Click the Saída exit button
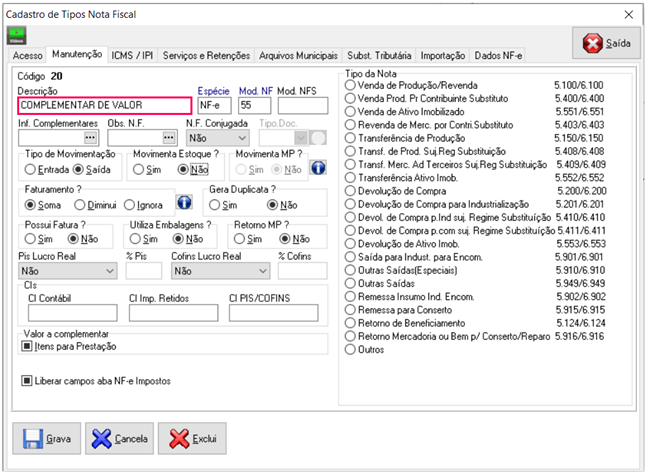The width and height of the screenshot is (648, 475). 606,43
